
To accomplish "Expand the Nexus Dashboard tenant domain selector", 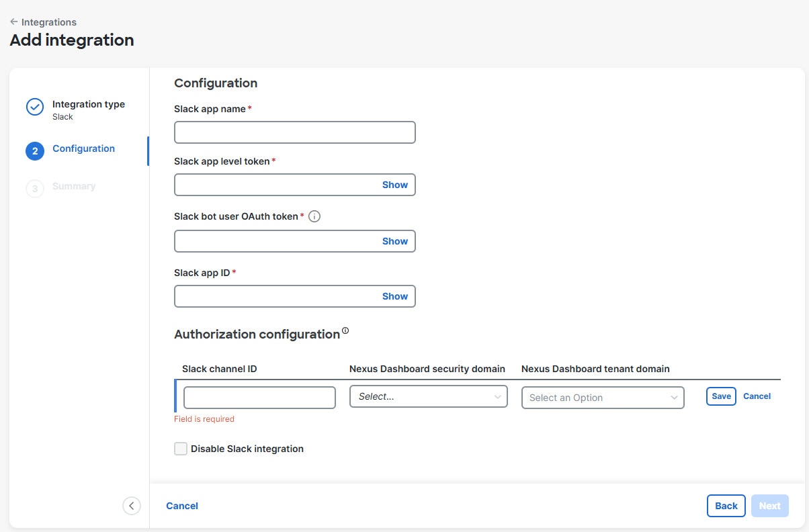I will pyautogui.click(x=602, y=398).
